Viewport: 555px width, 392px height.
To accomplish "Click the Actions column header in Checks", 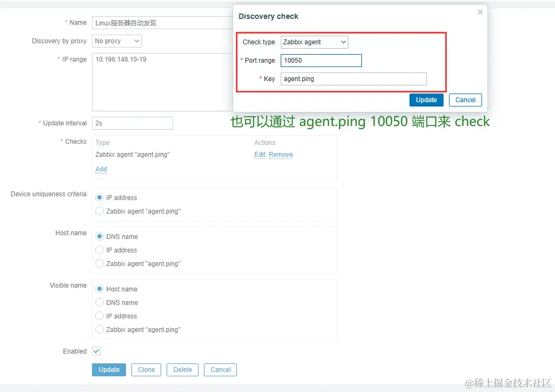I will point(265,143).
